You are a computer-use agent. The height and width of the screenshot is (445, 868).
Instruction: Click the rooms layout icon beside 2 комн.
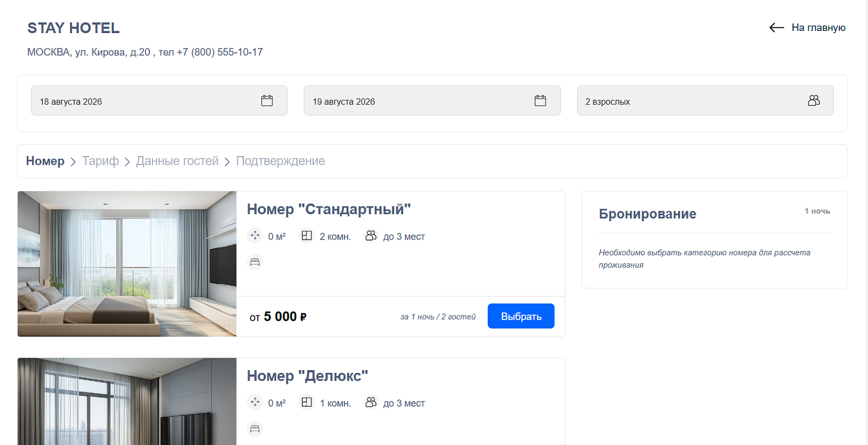[x=307, y=236]
